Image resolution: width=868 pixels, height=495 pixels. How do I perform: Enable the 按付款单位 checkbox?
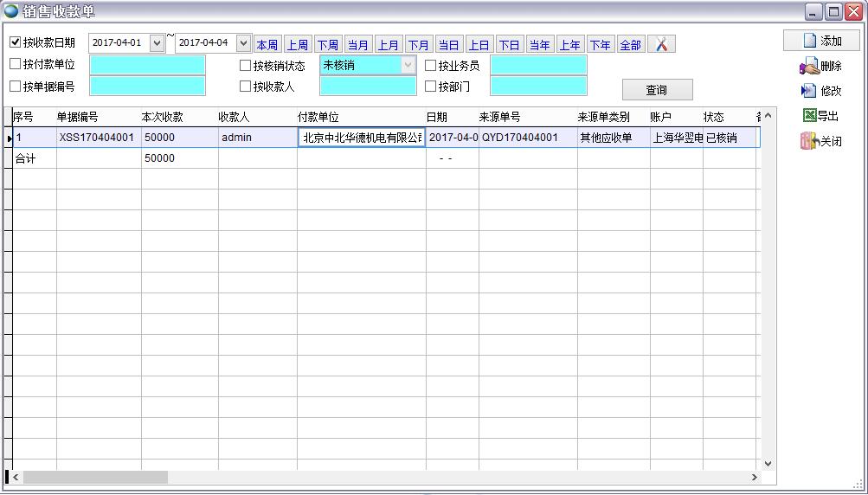click(x=16, y=64)
